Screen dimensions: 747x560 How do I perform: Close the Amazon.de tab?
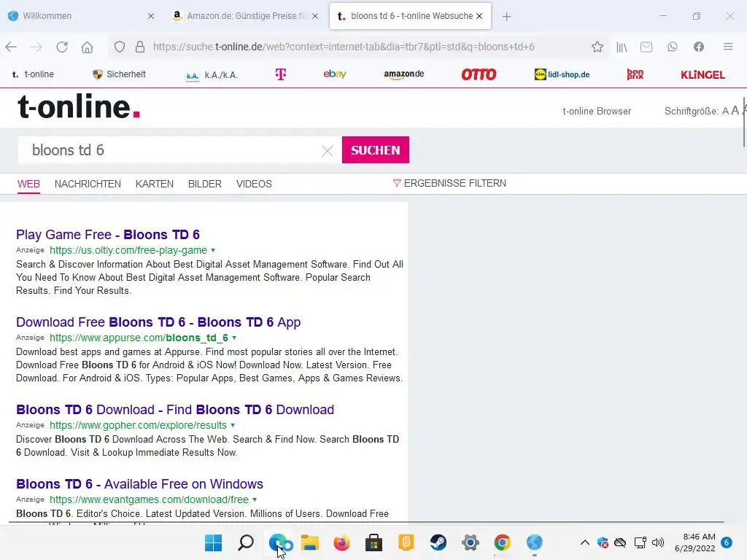(315, 16)
